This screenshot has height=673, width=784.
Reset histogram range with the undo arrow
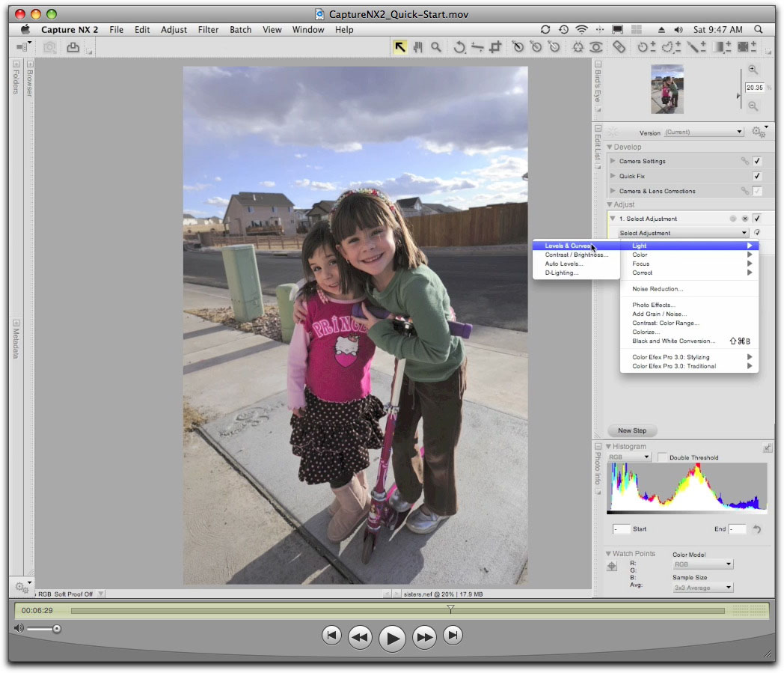757,529
